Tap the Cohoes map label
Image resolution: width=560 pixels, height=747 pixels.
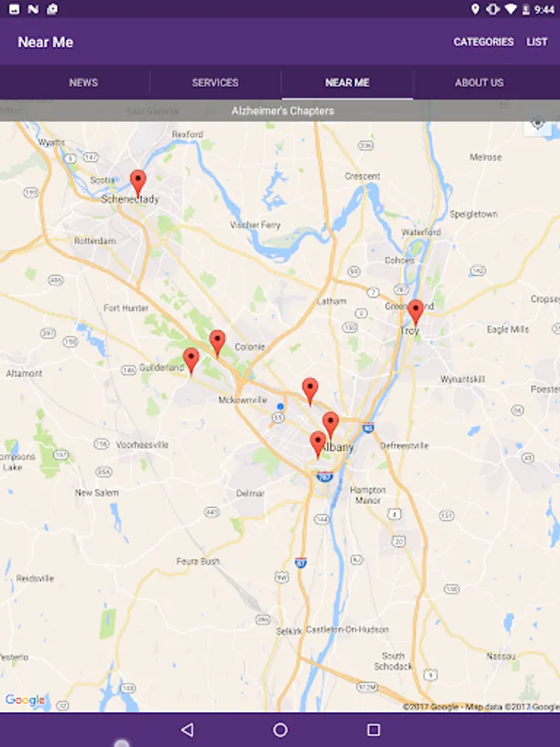(400, 261)
